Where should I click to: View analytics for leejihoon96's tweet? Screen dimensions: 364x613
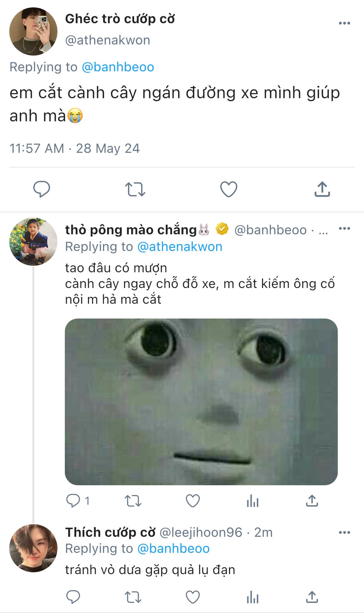coord(252,597)
